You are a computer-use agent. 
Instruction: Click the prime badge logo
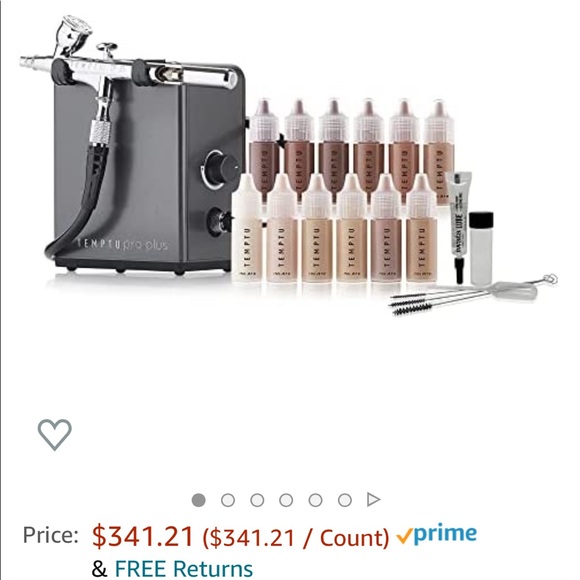click(x=436, y=534)
